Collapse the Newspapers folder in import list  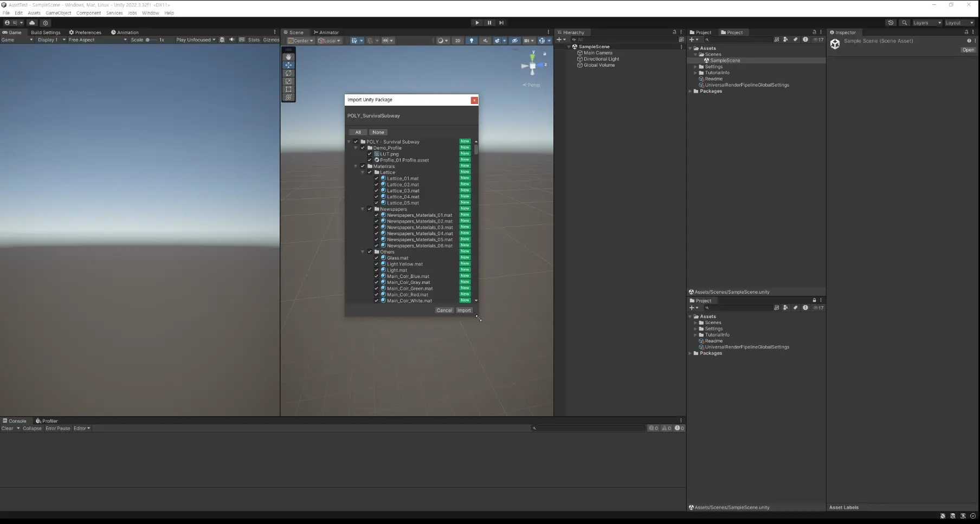pos(363,209)
